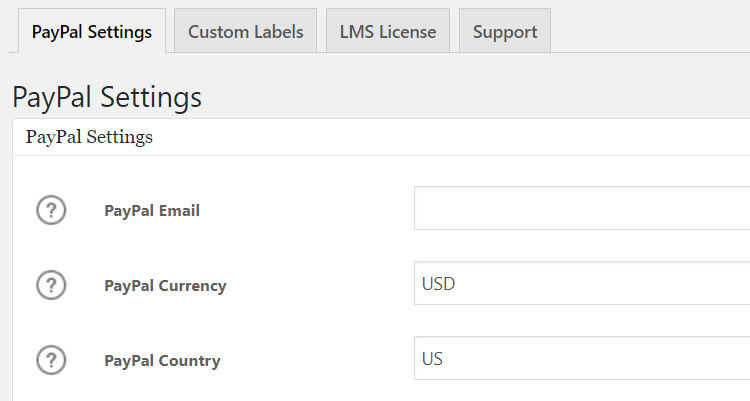Click the help icon beside PayPal Email
The width and height of the screenshot is (750, 401).
click(x=51, y=210)
